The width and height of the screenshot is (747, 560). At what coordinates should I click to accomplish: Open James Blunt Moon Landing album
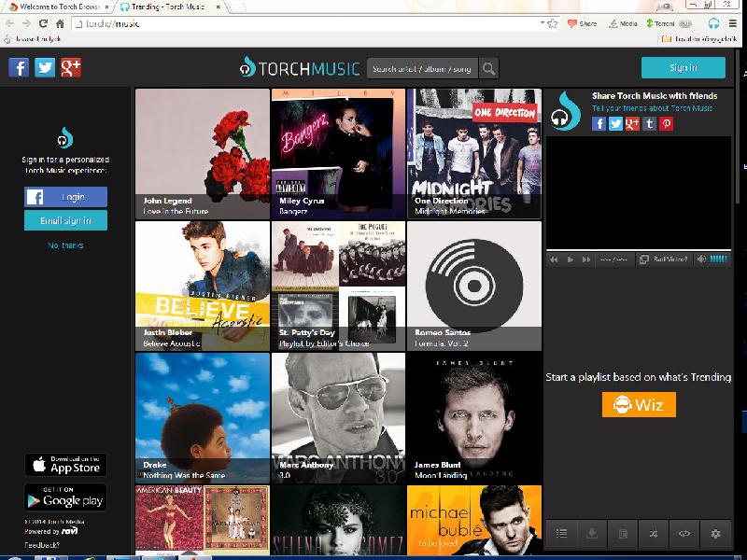(x=474, y=418)
